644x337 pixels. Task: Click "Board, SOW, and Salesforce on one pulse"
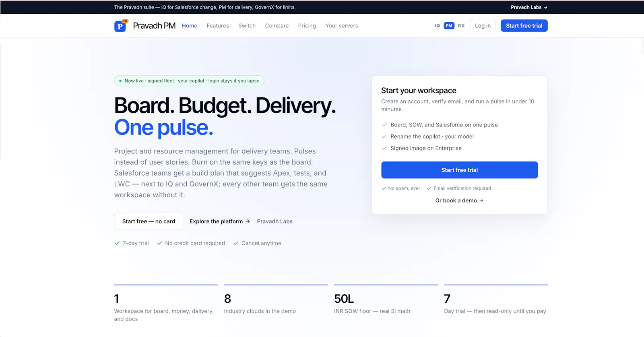[444, 125]
